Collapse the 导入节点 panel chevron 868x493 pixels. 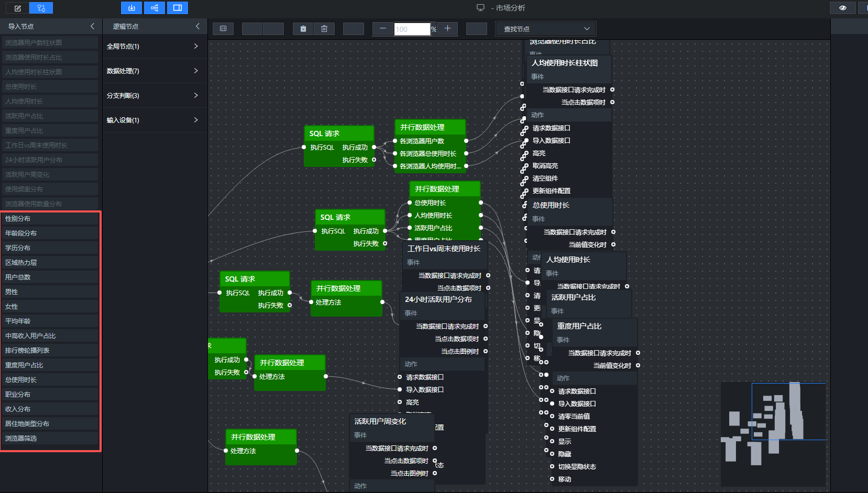point(93,26)
